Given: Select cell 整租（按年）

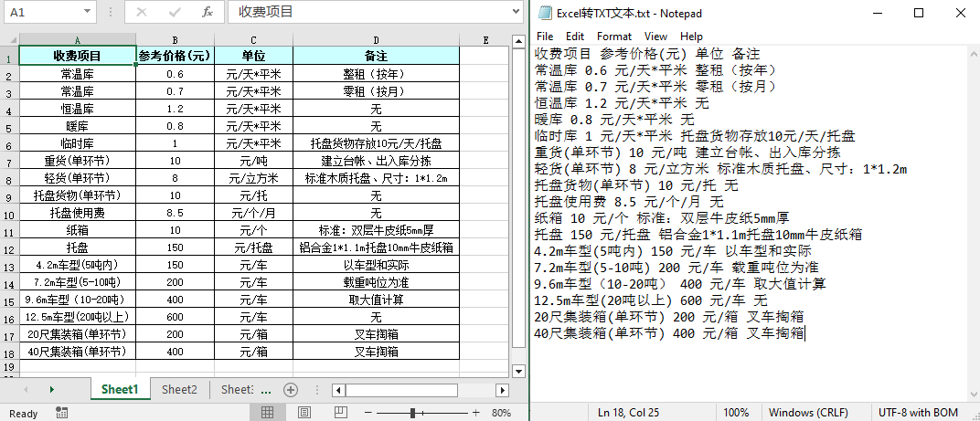Looking at the screenshot, I should pos(377,74).
